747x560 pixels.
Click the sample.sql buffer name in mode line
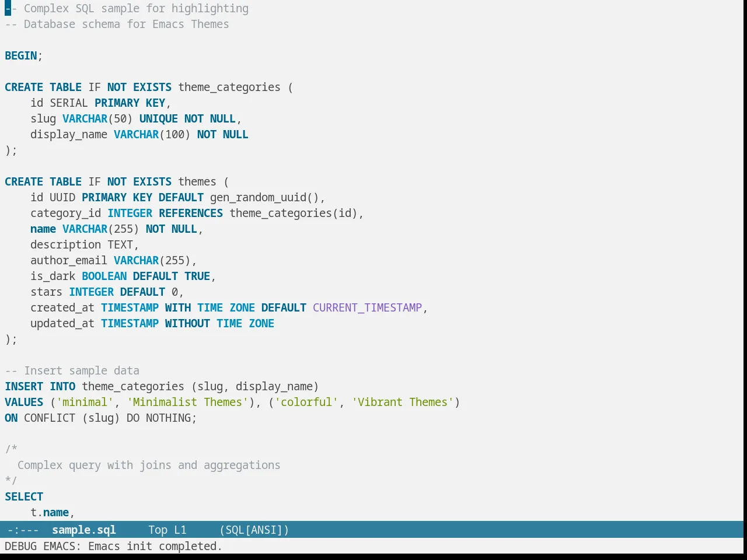[x=84, y=530]
